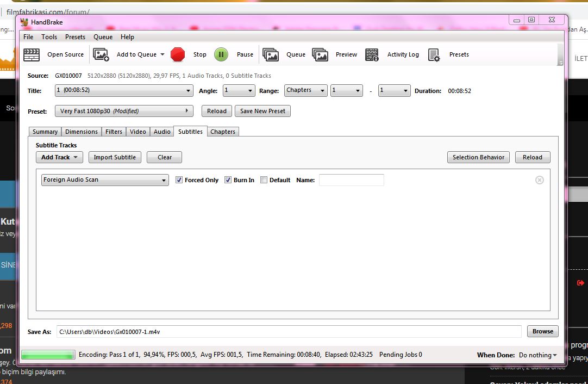Open the Foreign Audio Scan track dropdown
This screenshot has height=384, width=588.
click(105, 180)
